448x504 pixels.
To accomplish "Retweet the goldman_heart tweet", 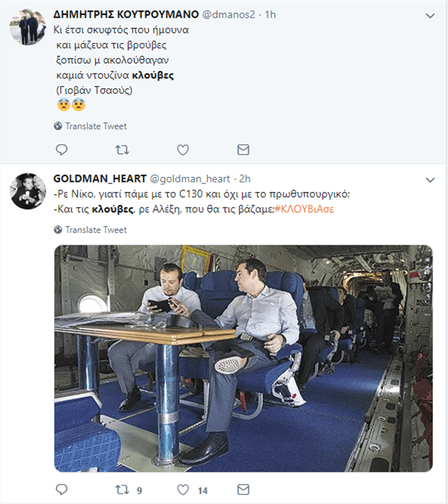I will click(x=122, y=490).
